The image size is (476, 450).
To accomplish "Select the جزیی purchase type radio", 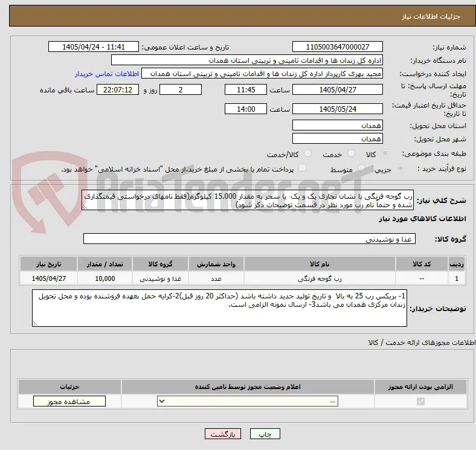I will pyautogui.click(x=400, y=168).
